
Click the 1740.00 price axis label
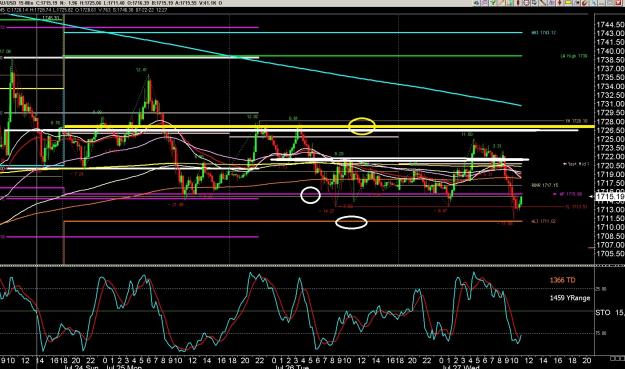point(610,51)
